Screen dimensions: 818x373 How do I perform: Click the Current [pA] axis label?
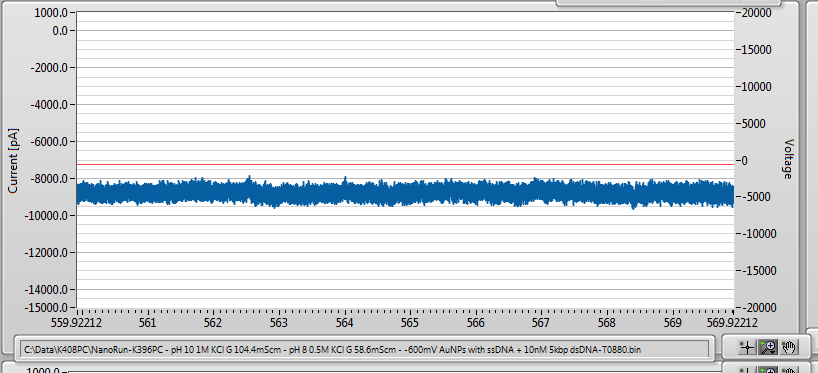click(13, 160)
